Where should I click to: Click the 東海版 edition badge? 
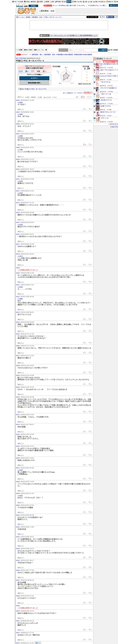click(33, 6)
